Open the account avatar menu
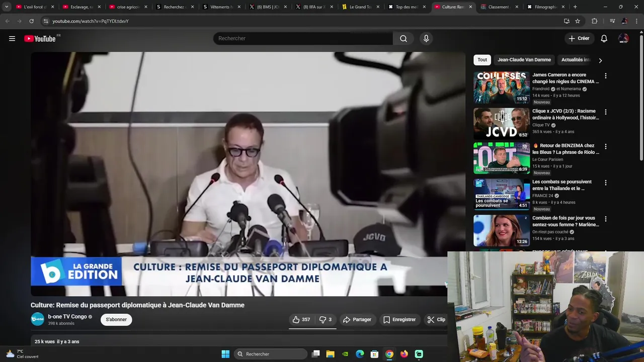644x362 pixels. pyautogui.click(x=623, y=39)
